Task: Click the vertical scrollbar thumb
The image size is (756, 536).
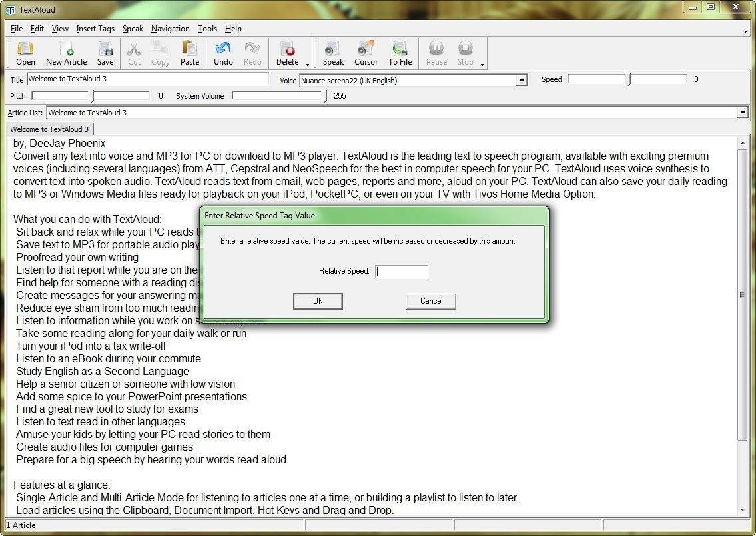Action: [x=742, y=294]
